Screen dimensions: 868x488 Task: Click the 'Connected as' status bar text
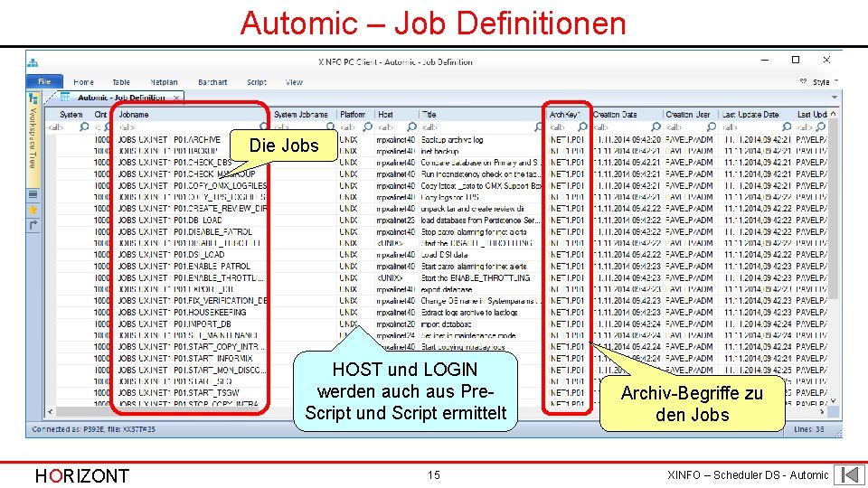coord(93,429)
